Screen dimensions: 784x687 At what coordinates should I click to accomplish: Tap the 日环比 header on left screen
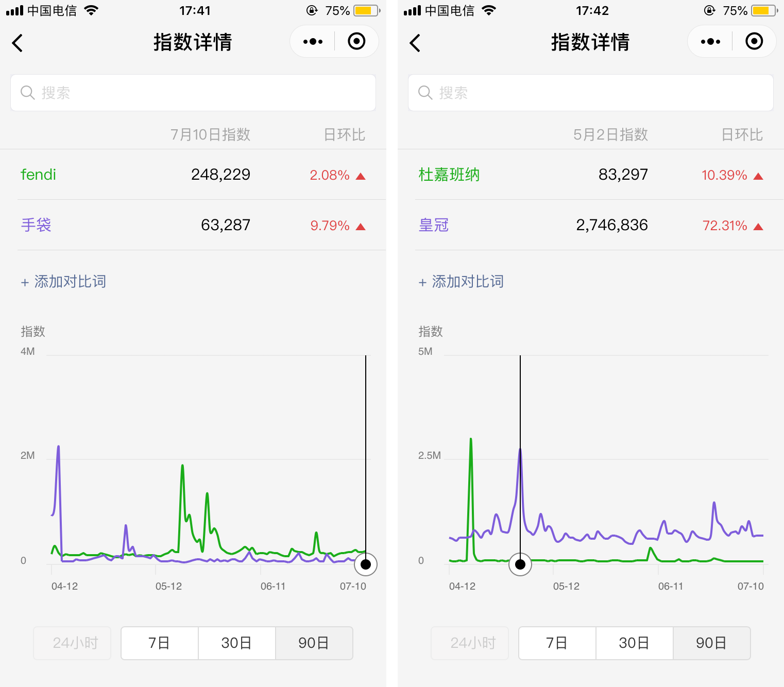pos(345,134)
